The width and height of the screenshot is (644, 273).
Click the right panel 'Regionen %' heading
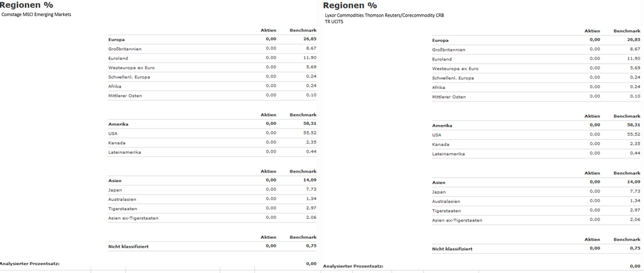[350, 6]
